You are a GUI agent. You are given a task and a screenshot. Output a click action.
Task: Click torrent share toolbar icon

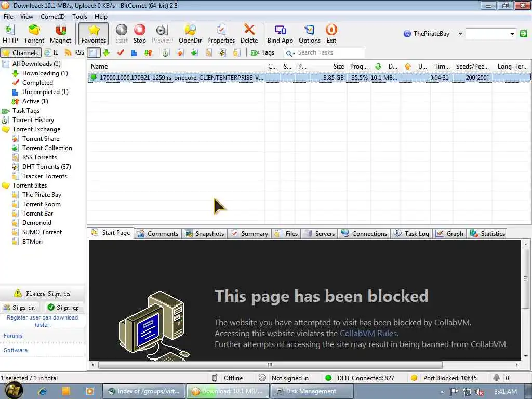(x=180, y=52)
